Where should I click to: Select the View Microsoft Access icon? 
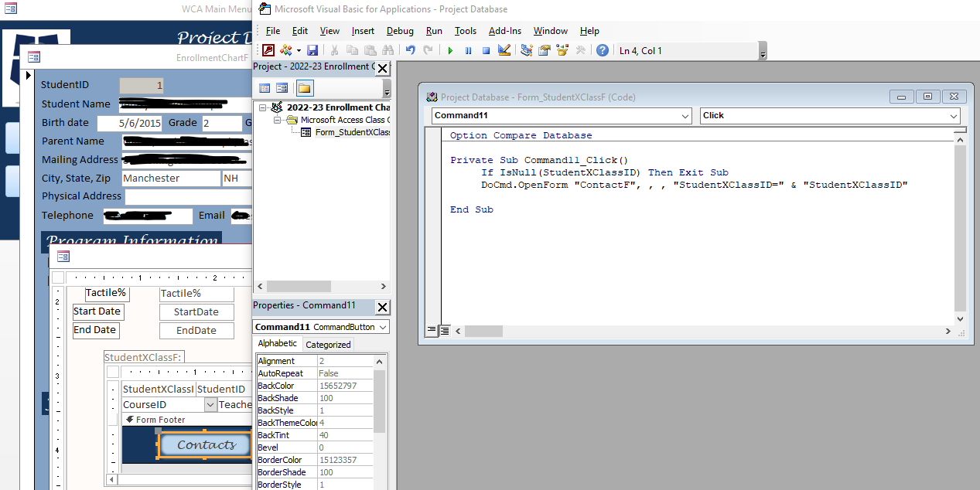point(267,50)
